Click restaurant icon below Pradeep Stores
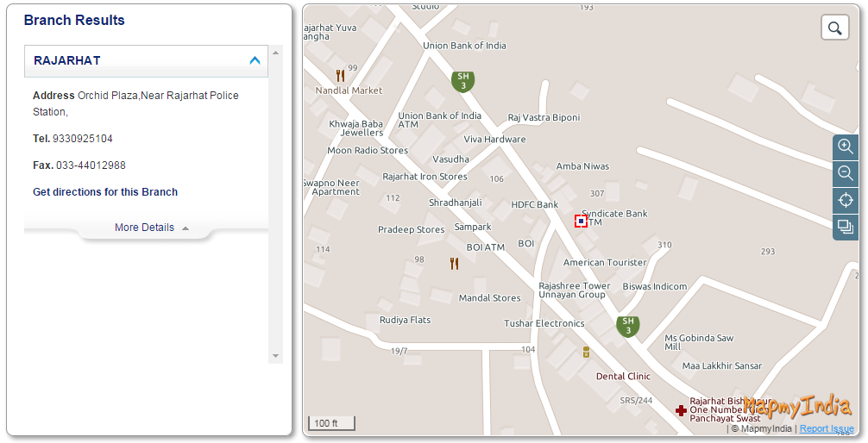The width and height of the screenshot is (868, 443). (x=455, y=263)
